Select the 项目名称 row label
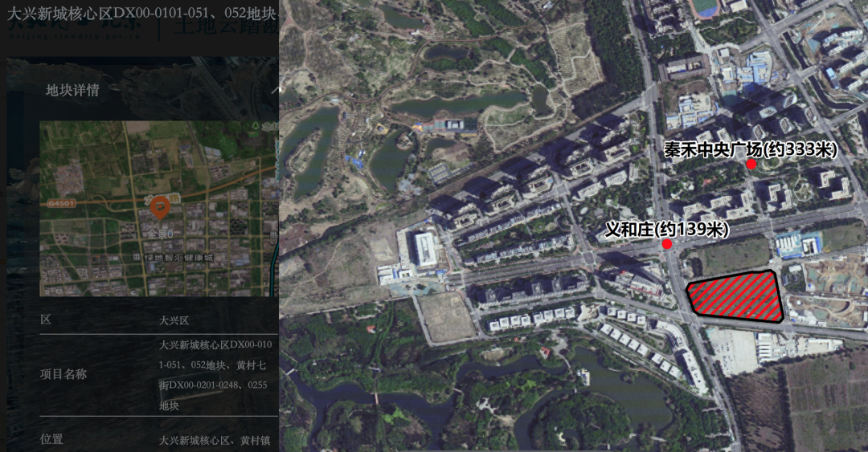868x452 pixels. pyautogui.click(x=63, y=374)
